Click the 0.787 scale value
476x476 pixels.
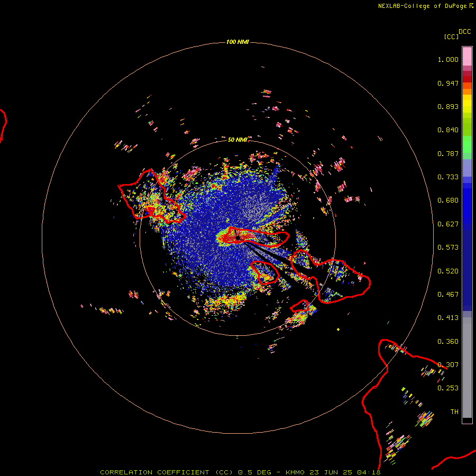point(448,153)
